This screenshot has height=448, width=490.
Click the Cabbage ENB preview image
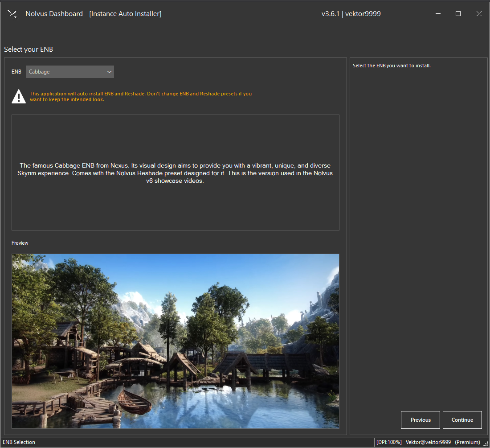click(x=176, y=341)
